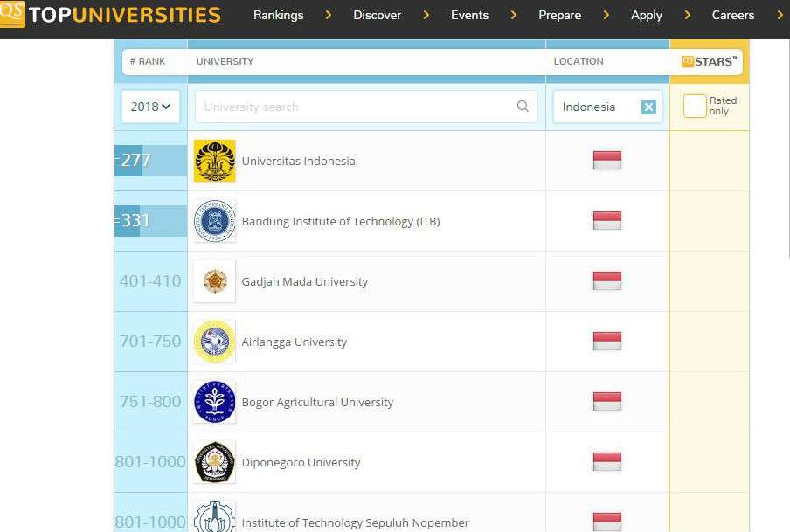Sort by the LOCATION column header

[579, 61]
